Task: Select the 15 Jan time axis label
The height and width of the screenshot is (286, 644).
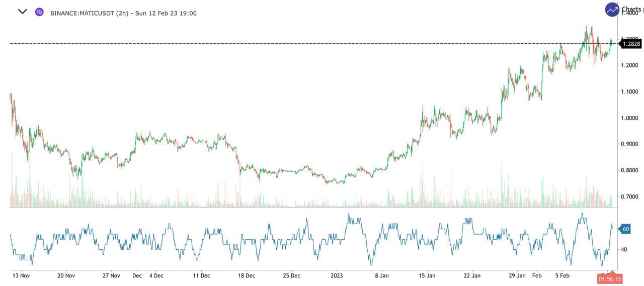Action: pos(427,275)
